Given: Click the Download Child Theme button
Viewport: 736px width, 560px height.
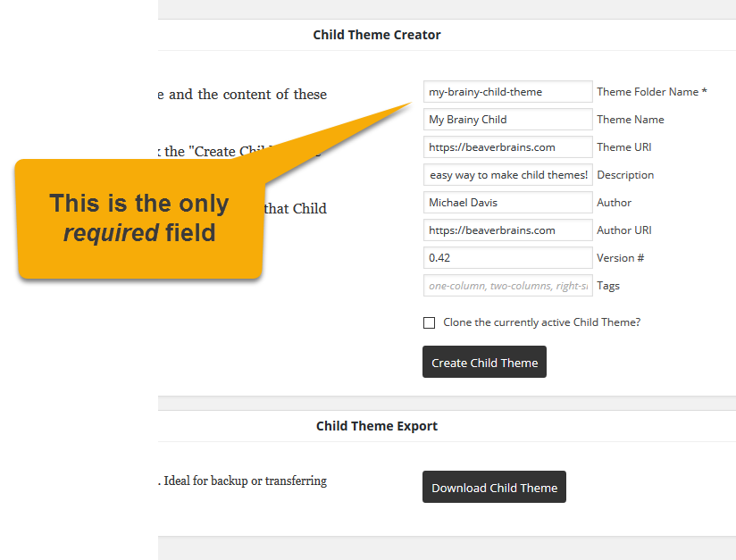Looking at the screenshot, I should (494, 488).
